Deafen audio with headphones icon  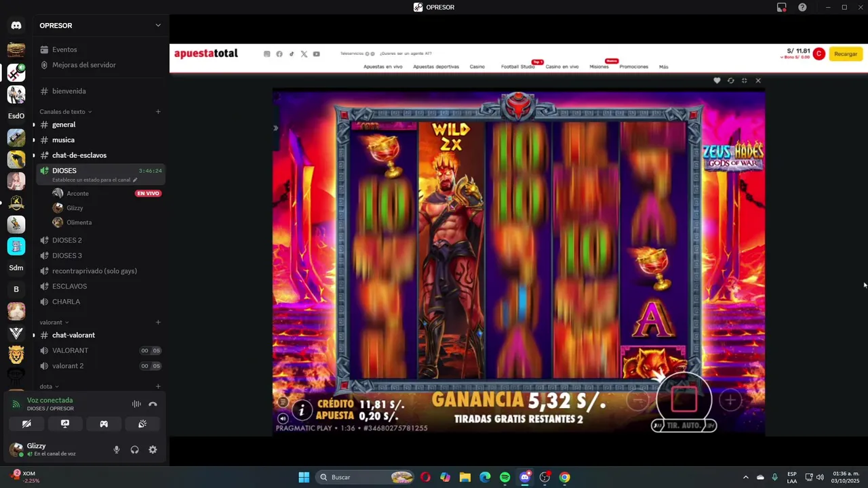[134, 449]
